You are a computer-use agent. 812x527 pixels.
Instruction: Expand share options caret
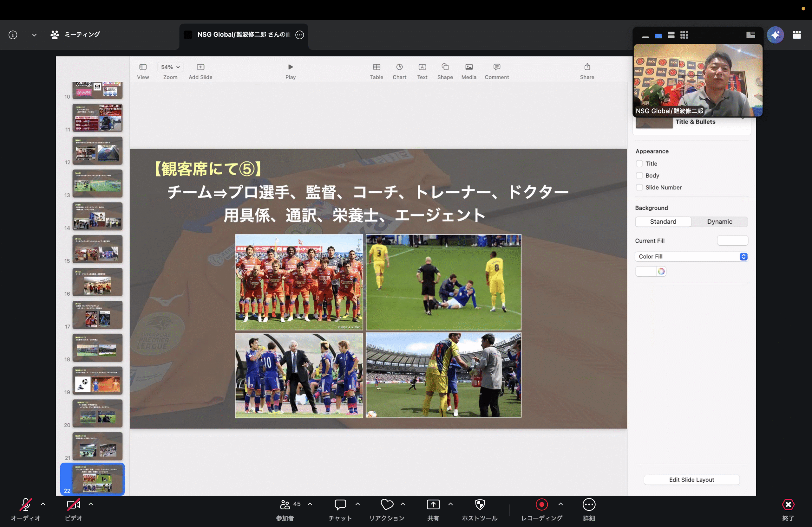tap(451, 504)
